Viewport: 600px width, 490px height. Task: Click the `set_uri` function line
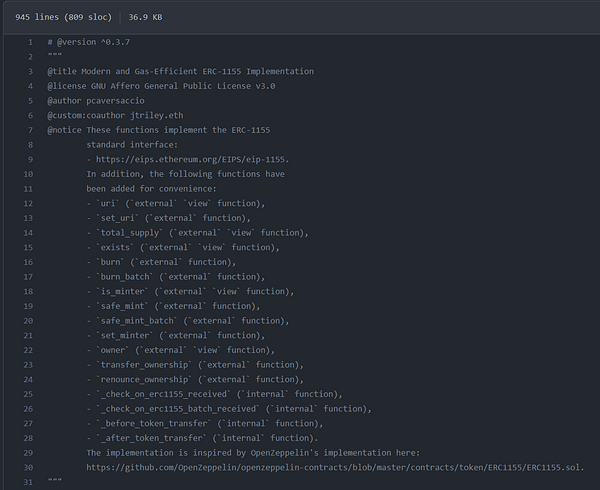tap(168, 218)
